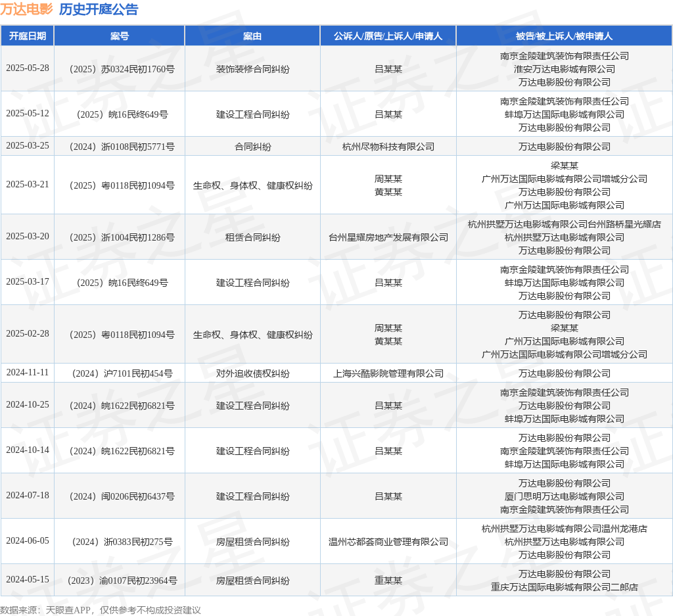The height and width of the screenshot is (616, 673).
Task: Click 周某某 in the 2025-03-21 row
Action: (388, 179)
